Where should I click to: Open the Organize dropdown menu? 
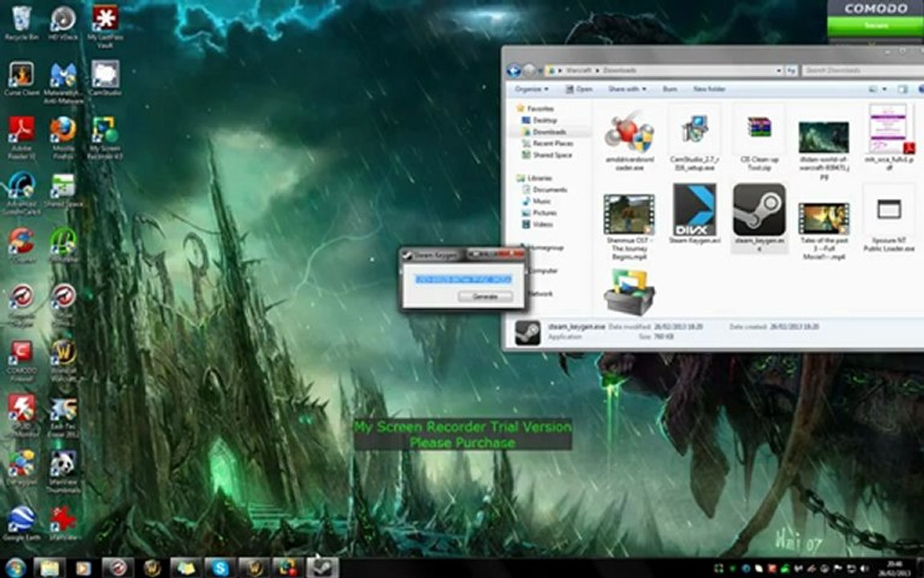531,89
